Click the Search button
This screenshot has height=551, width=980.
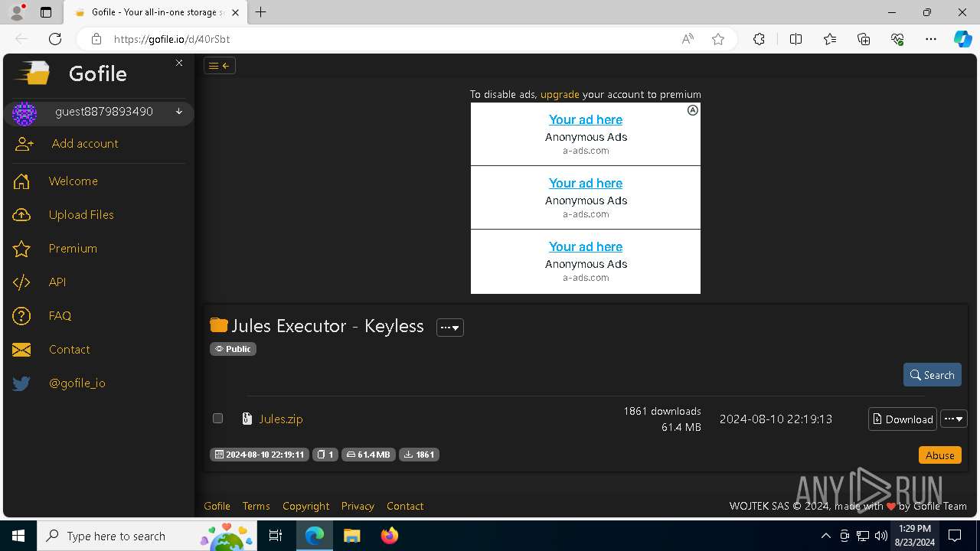click(933, 375)
